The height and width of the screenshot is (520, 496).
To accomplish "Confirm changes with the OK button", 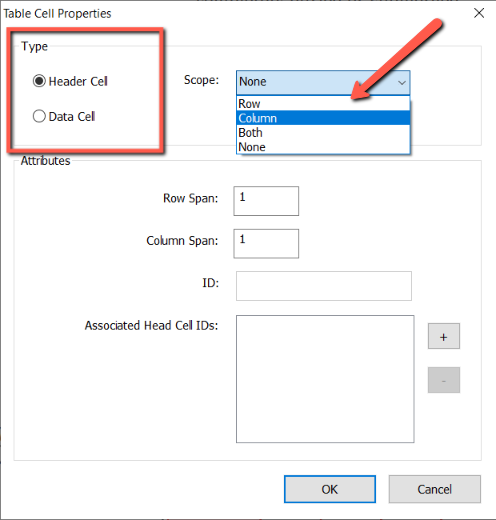I will (330, 489).
